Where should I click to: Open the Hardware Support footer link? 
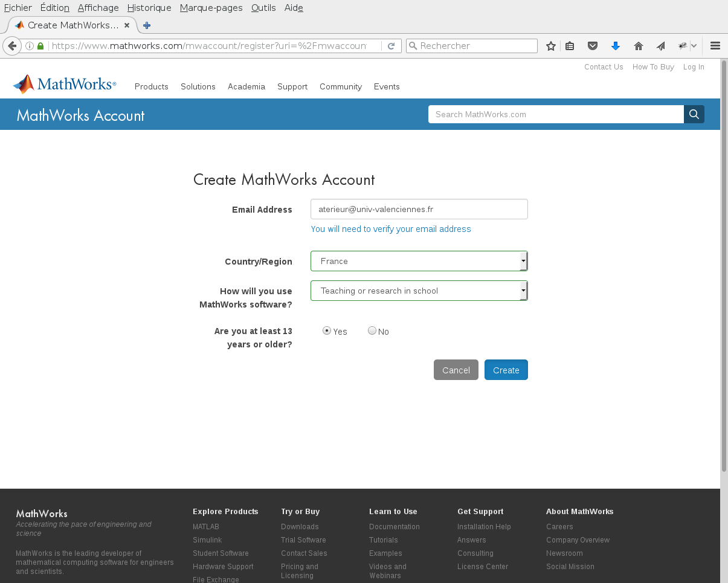click(x=223, y=567)
